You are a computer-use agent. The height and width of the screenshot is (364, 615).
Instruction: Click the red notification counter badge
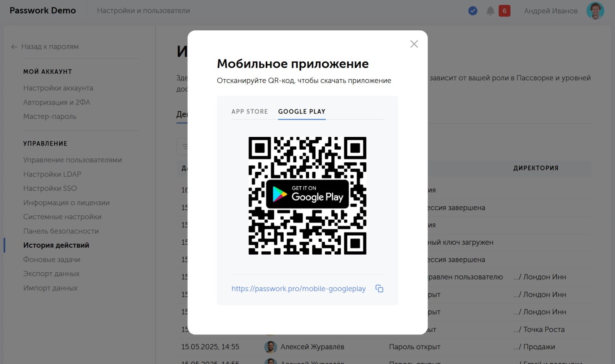click(x=504, y=11)
